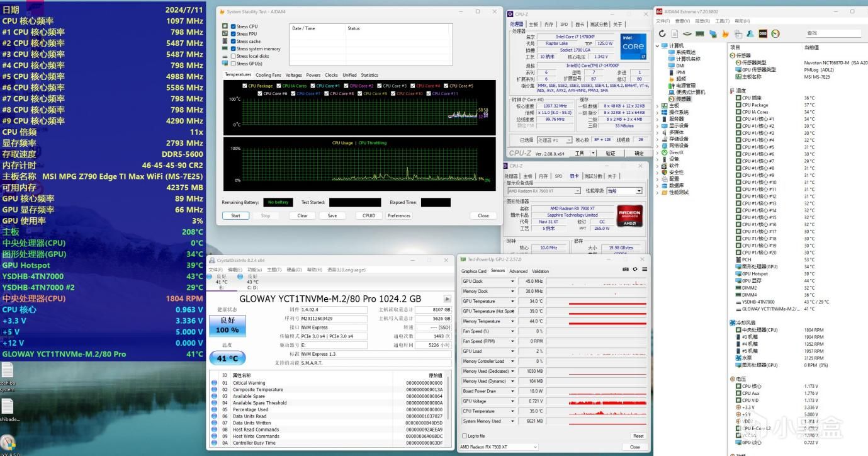Select 超频 in the AIDA64 tree
Screen dimensions: 868x456
677,79
